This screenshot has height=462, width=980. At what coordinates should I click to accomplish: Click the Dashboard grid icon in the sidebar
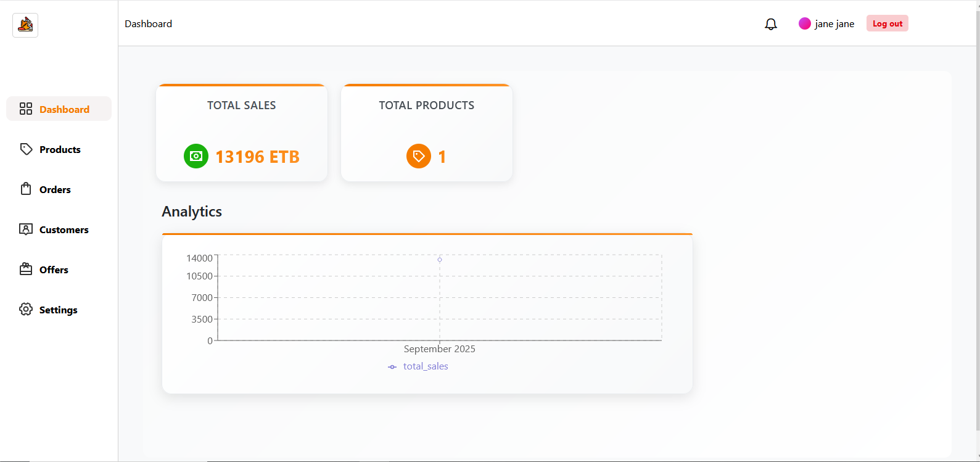[x=25, y=109]
